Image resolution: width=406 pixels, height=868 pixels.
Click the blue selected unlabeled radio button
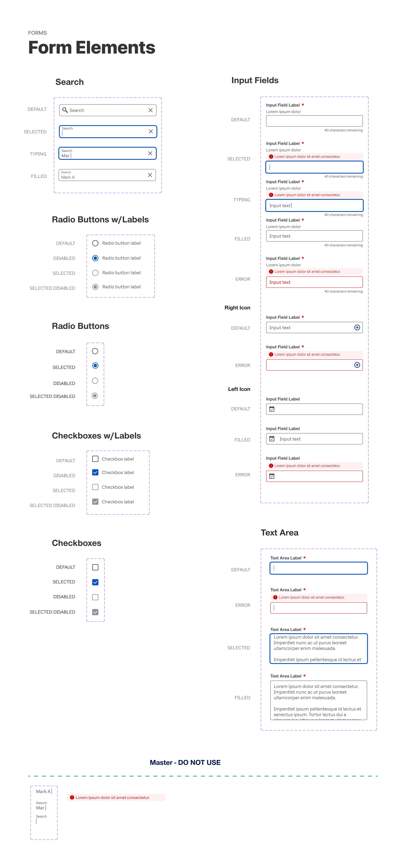coord(95,366)
